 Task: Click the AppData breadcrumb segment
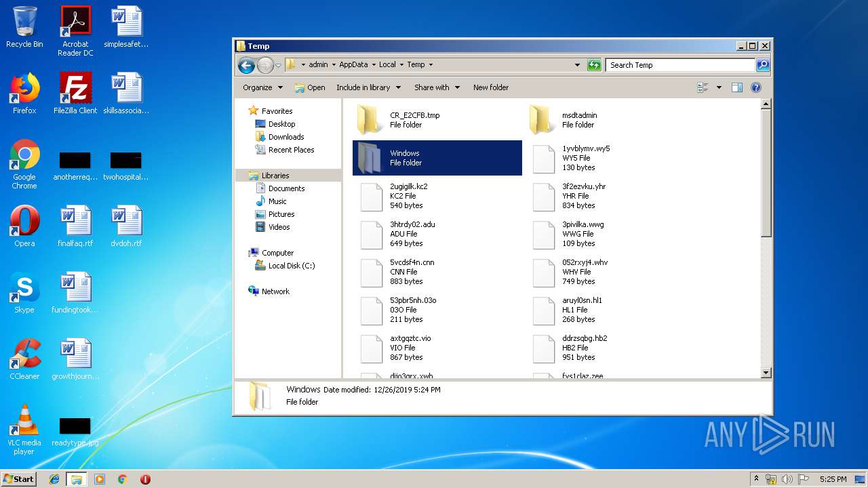353,65
